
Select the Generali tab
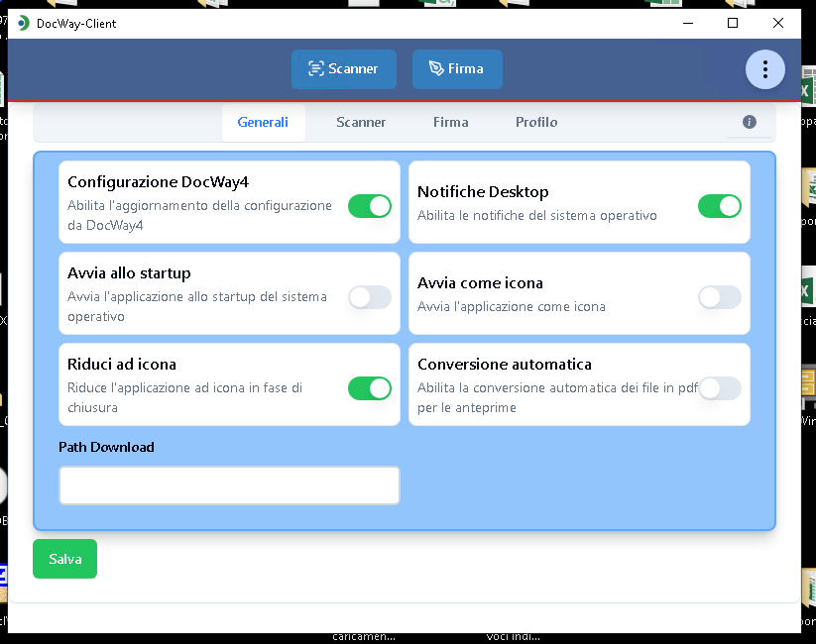[263, 122]
